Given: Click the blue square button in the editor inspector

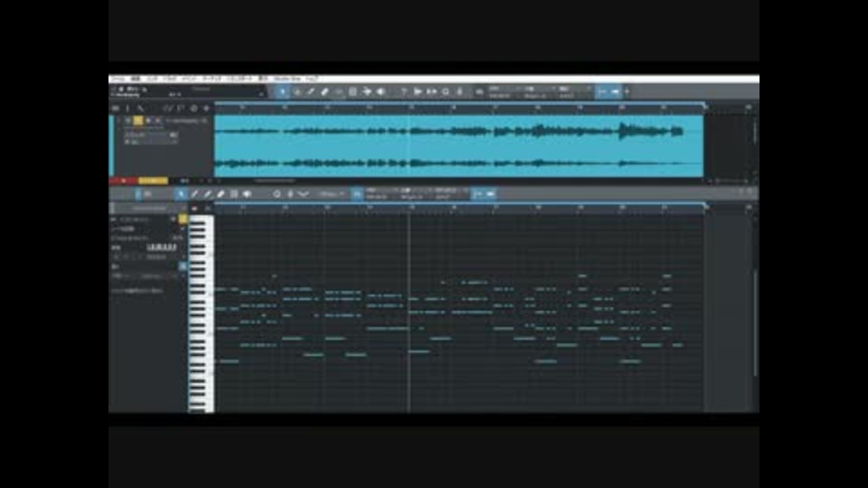Looking at the screenshot, I should [183, 267].
